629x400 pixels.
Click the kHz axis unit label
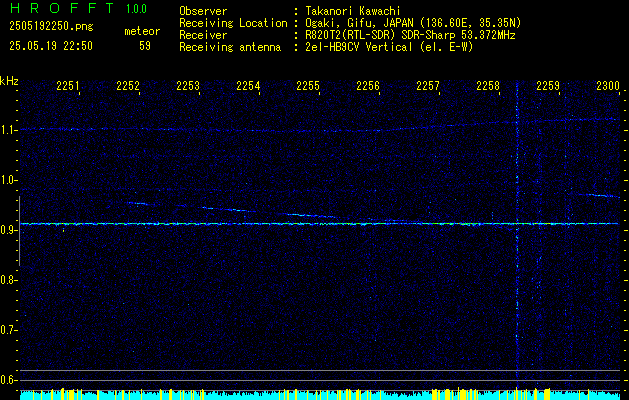9,81
